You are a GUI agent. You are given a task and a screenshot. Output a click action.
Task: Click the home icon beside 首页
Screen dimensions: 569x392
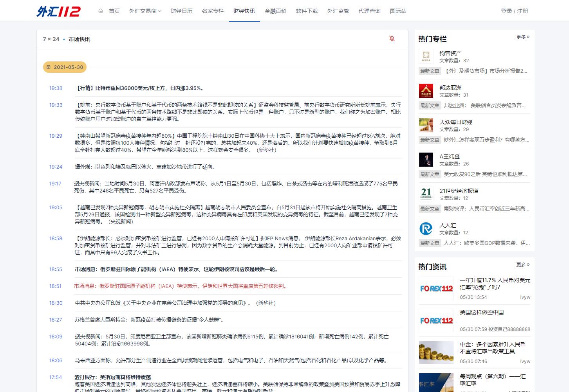(101, 11)
